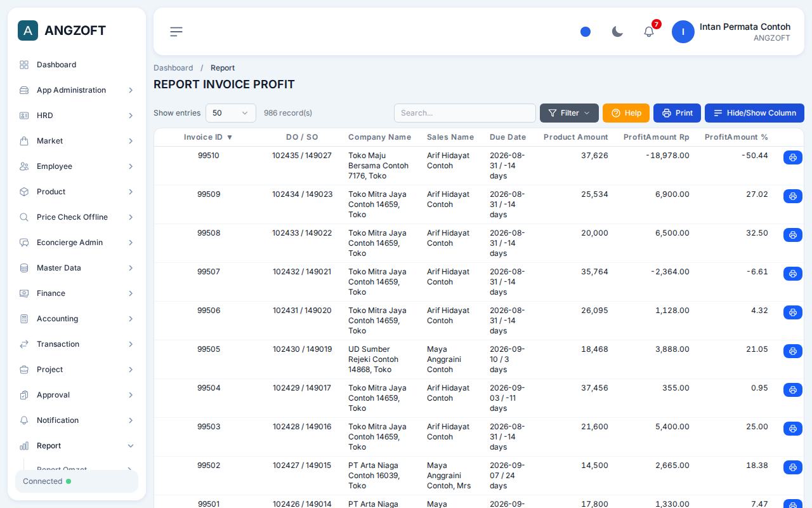This screenshot has width=812, height=508.
Task: Sort by ProfitAmount Rp column header
Action: pyautogui.click(x=657, y=137)
